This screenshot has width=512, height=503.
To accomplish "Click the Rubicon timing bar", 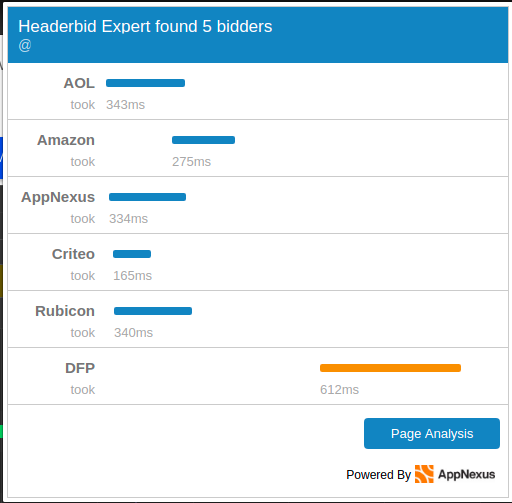I will (153, 311).
